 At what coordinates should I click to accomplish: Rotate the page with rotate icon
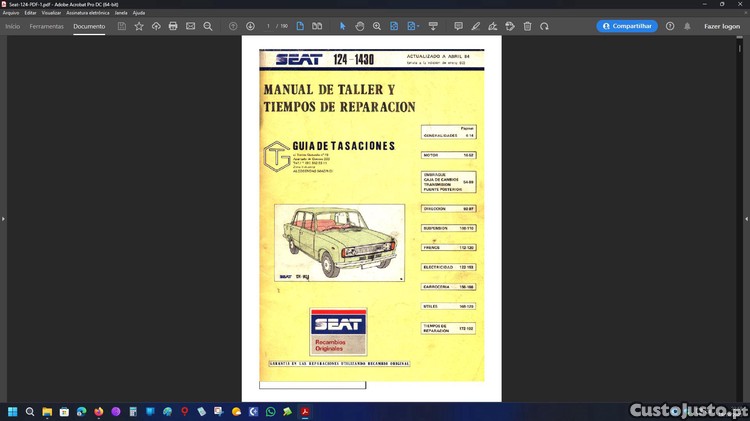[x=544, y=26]
